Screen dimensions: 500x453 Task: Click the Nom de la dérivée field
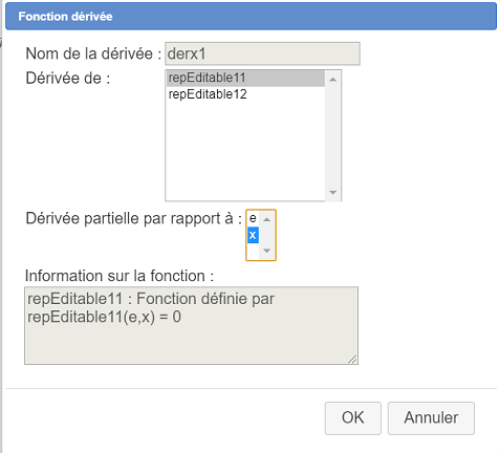click(x=262, y=54)
